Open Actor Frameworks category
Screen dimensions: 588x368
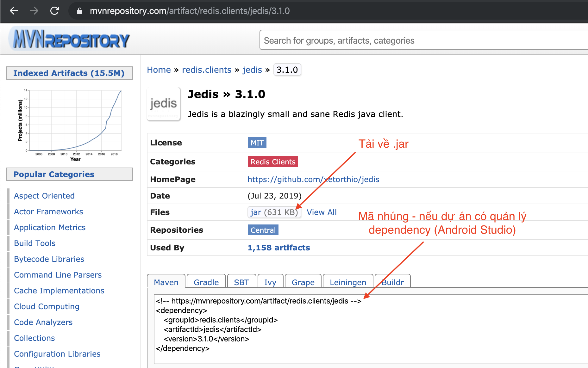pyautogui.click(x=48, y=212)
